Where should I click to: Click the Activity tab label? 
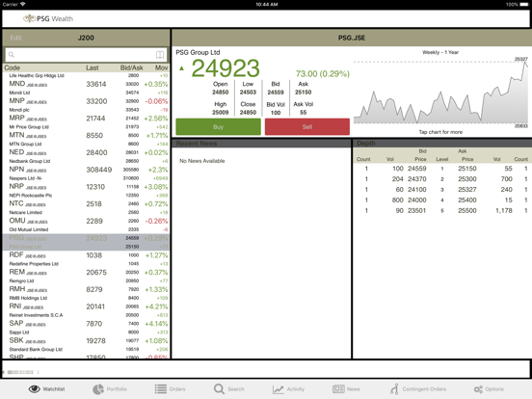point(296,389)
